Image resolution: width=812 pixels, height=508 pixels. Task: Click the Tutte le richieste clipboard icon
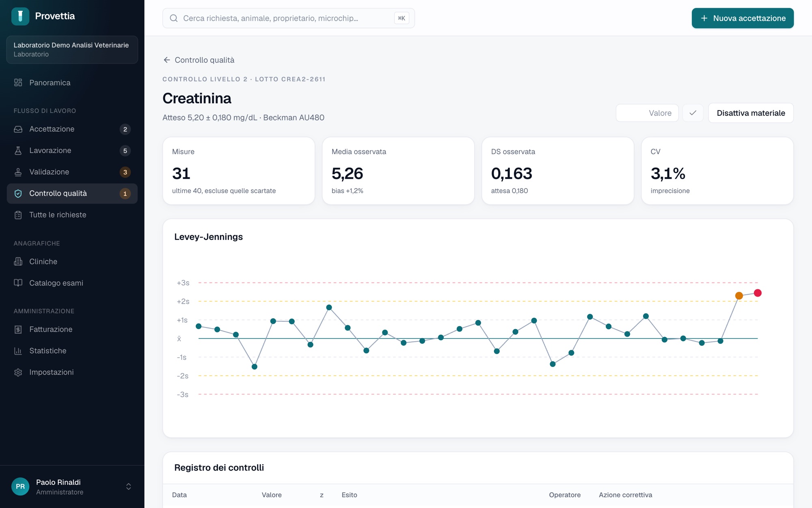(18, 215)
